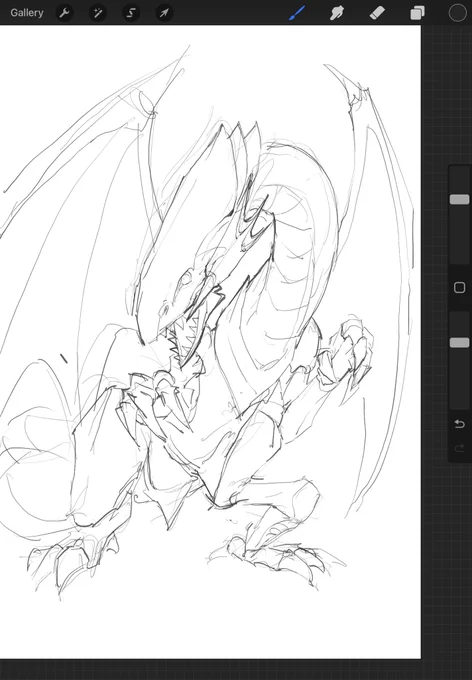Open the Gallery view
The width and height of the screenshot is (472, 680).
(27, 13)
